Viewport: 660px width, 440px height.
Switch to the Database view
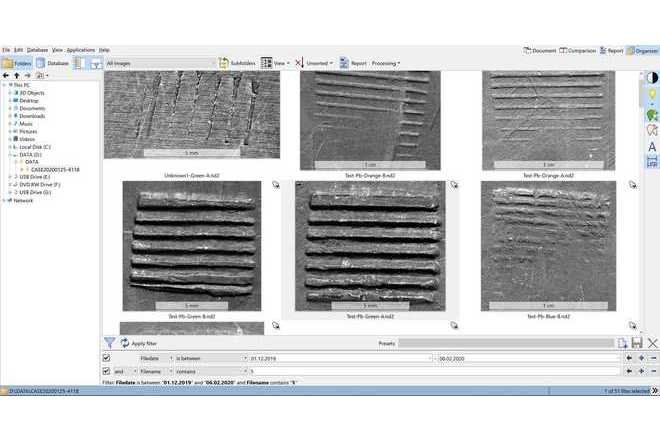[x=53, y=63]
